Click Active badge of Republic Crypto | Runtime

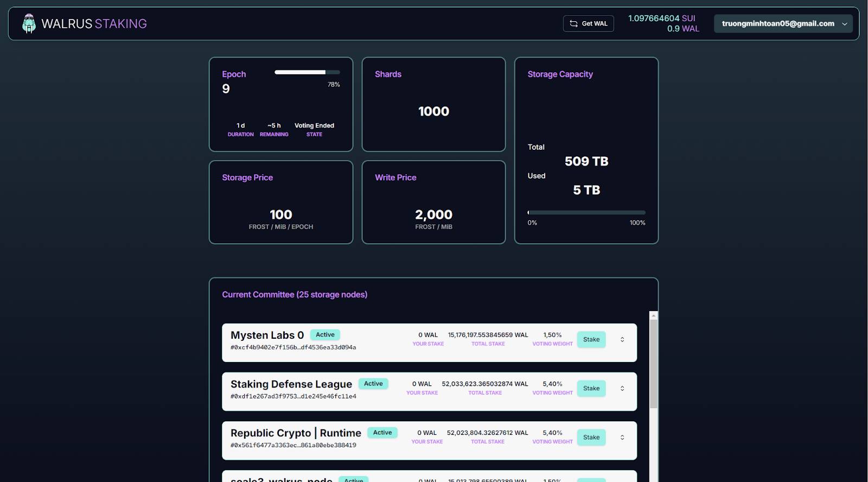point(382,433)
